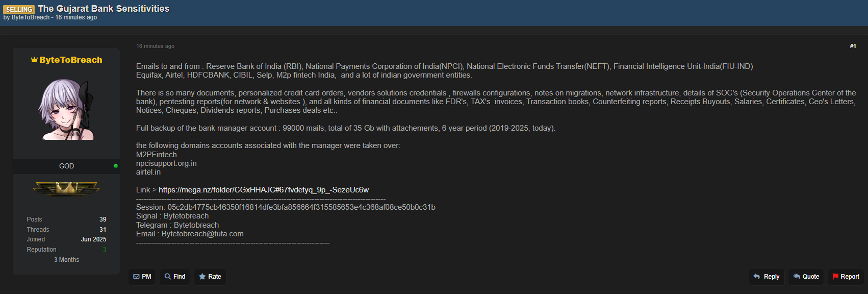Screen dimensions: 868x294
Task: Click the Email Bytetobreach@tuta.com line
Action: point(190,234)
